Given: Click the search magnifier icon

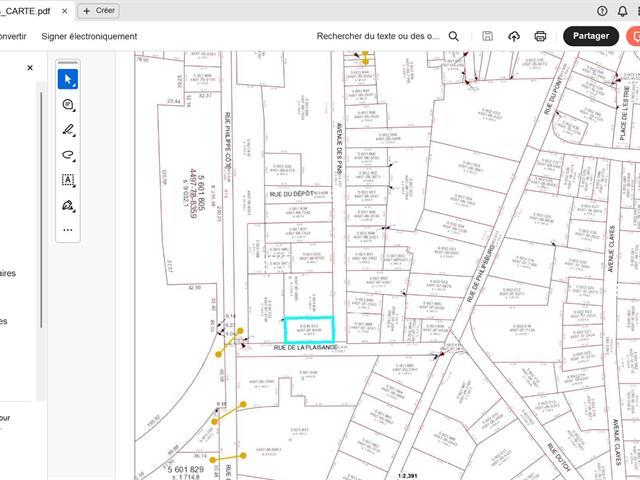Looking at the screenshot, I should pos(453,36).
